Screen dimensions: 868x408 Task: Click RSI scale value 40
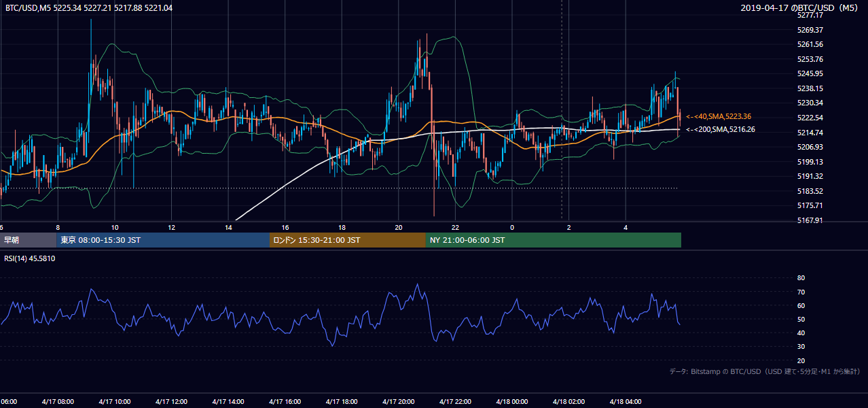(x=801, y=333)
